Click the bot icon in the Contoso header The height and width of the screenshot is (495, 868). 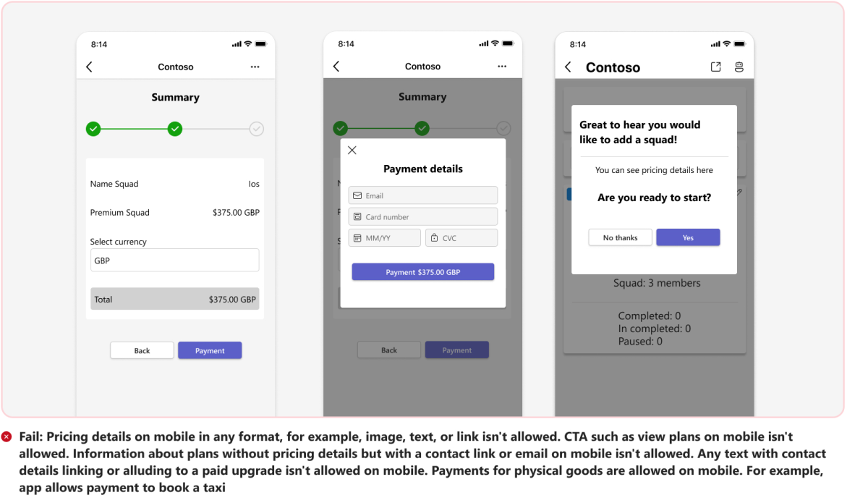click(x=739, y=67)
